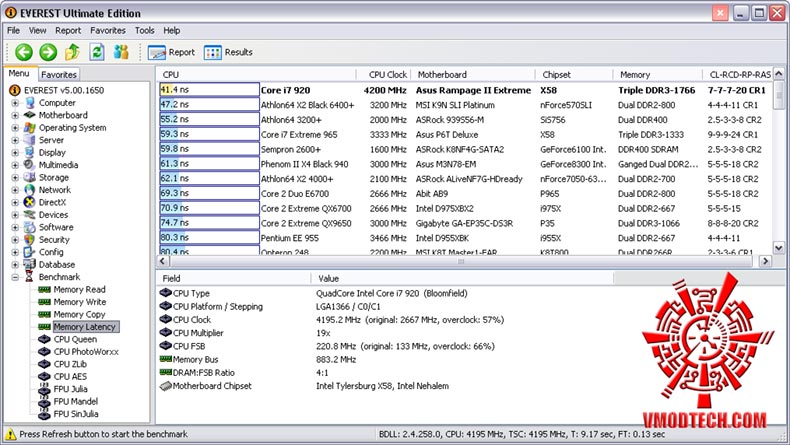Open the Favorites menu

(108, 31)
